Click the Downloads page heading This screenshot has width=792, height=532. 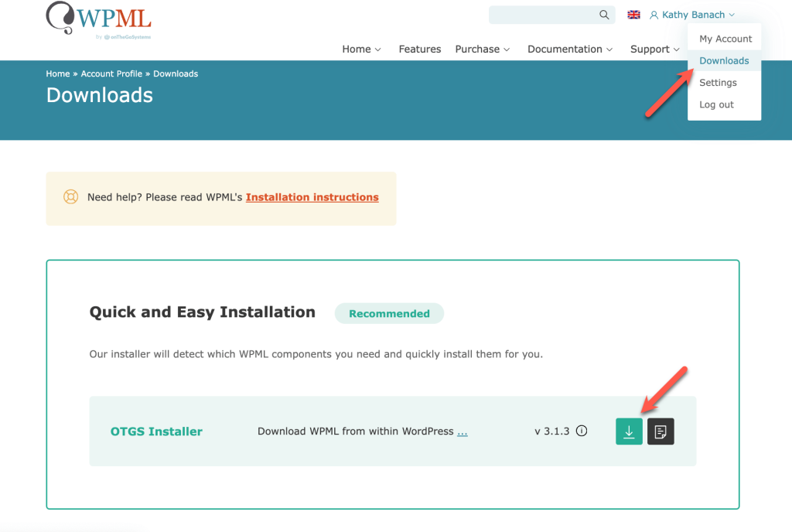pos(100,95)
